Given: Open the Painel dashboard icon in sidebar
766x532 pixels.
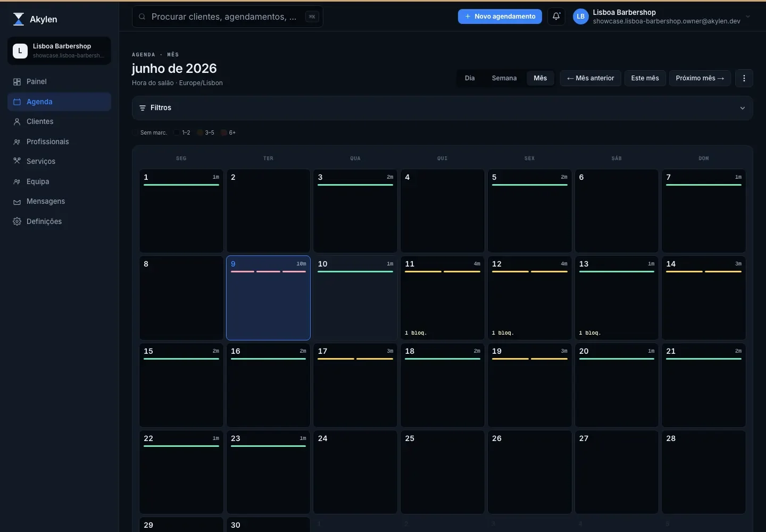Looking at the screenshot, I should pos(17,82).
